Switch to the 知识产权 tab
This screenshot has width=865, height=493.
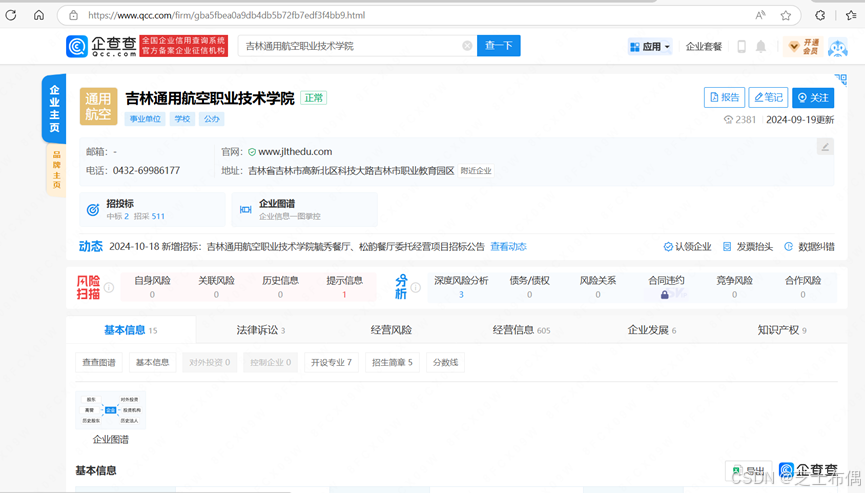coord(782,330)
